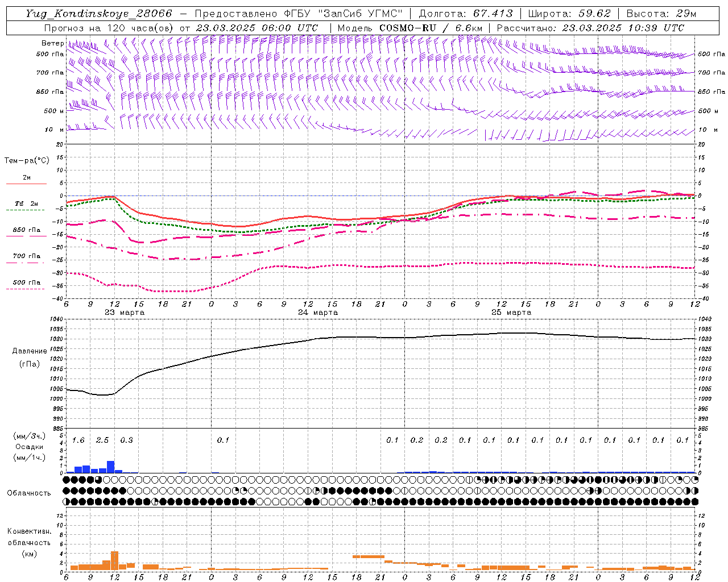The image size is (728, 582).
Task: Click the 23 марта date label
Action: coord(125,313)
